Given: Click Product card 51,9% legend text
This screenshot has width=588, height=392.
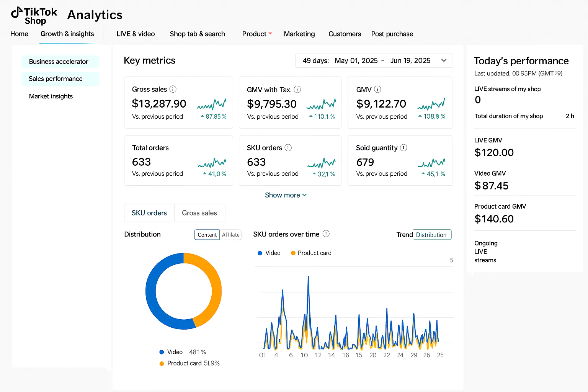Looking at the screenshot, I should pyautogui.click(x=193, y=363).
